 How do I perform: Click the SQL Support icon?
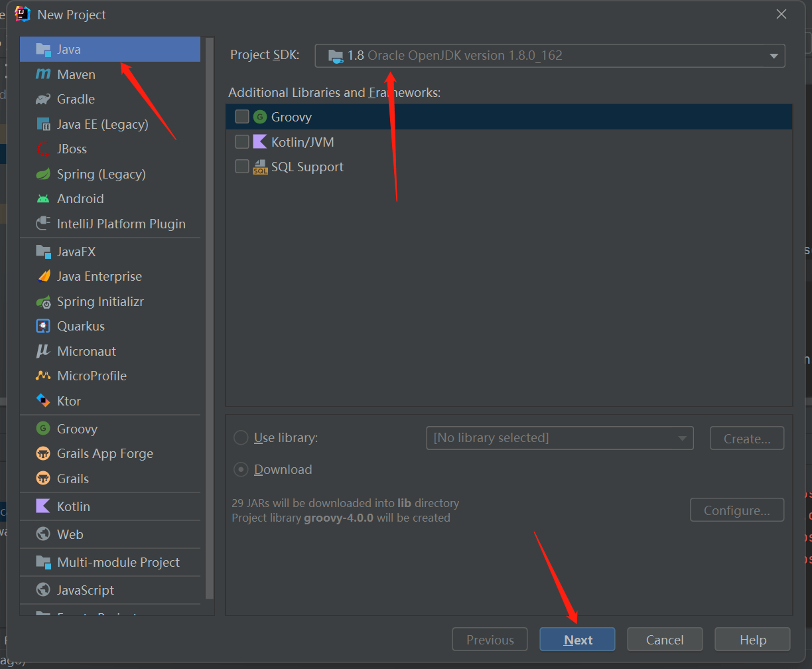(260, 167)
